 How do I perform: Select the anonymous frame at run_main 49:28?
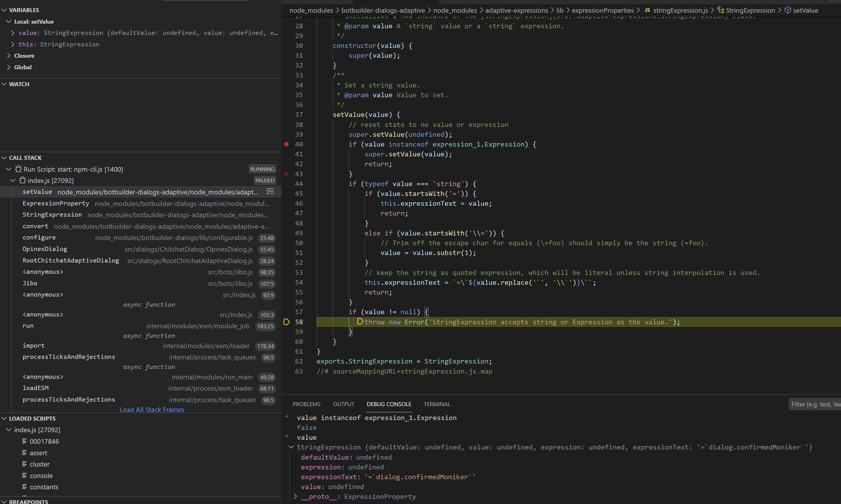pos(141,377)
